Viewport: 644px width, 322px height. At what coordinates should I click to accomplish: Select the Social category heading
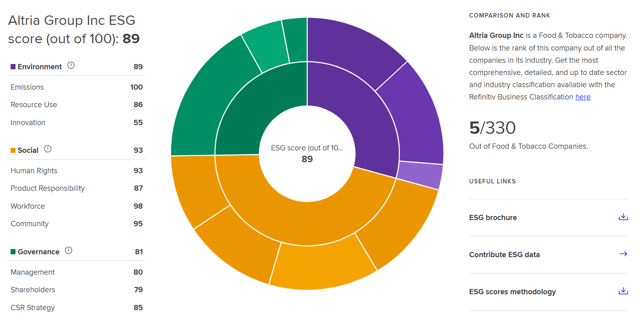pos(28,150)
